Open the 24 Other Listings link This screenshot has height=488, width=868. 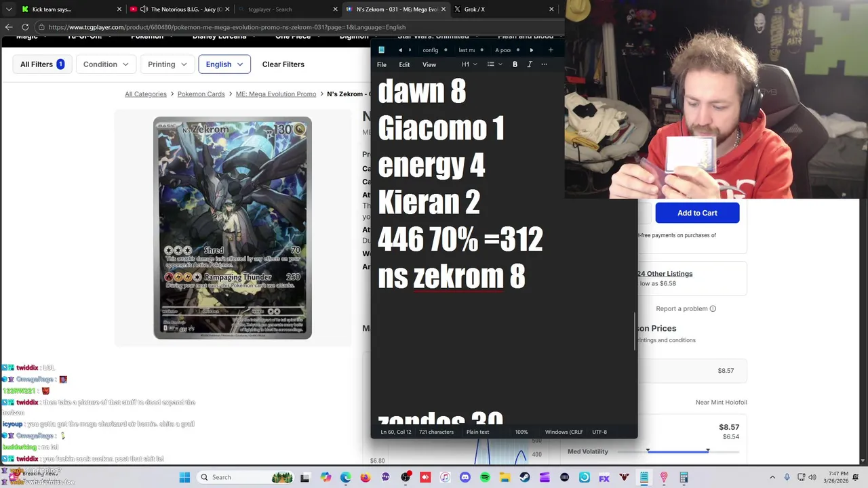[665, 274]
